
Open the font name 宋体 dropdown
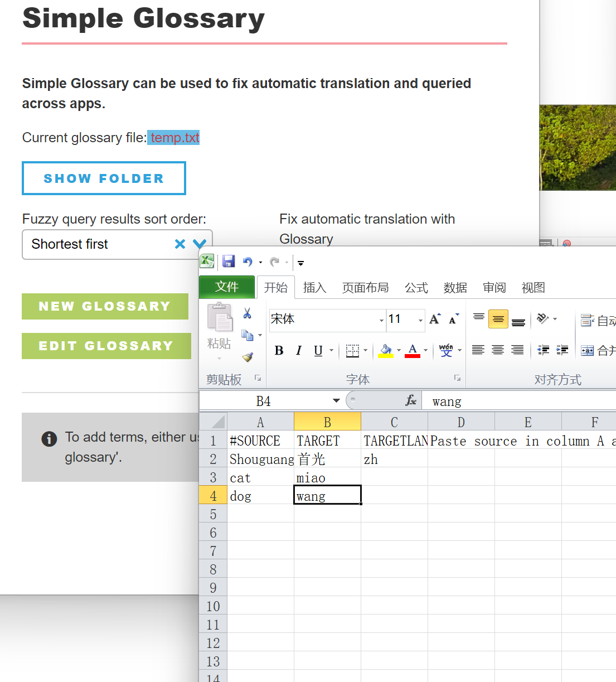[x=381, y=320]
